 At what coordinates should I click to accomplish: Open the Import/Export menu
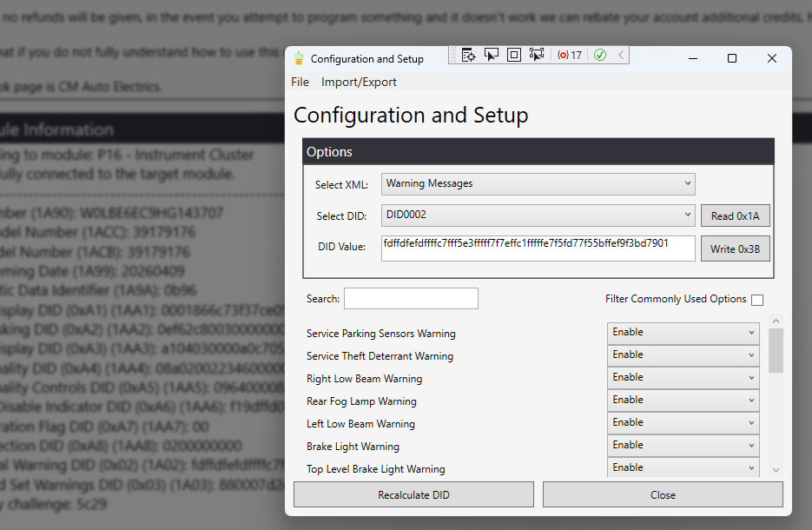(359, 82)
